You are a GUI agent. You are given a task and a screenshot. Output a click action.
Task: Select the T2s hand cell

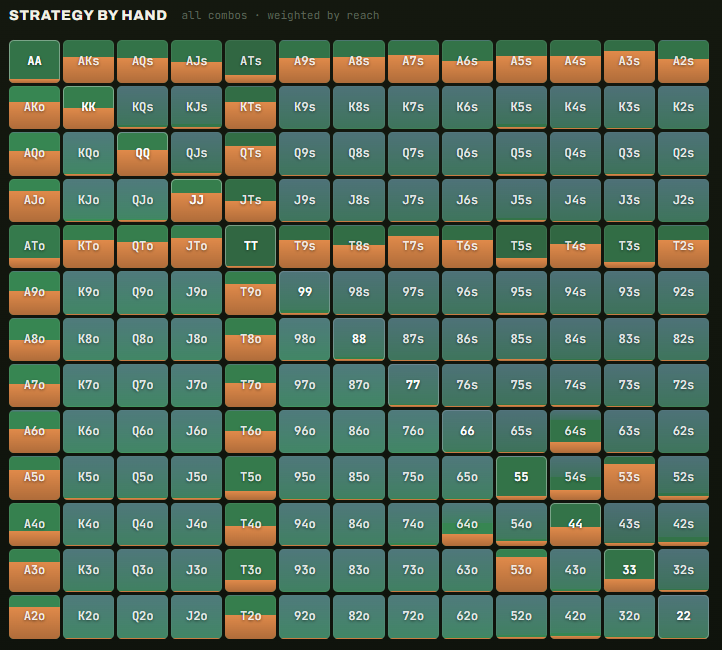coord(683,246)
